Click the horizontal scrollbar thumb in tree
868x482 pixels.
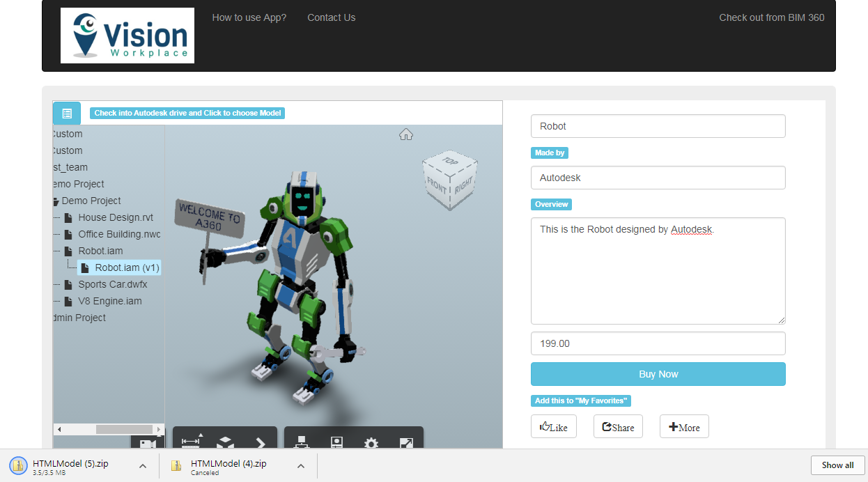(x=124, y=430)
